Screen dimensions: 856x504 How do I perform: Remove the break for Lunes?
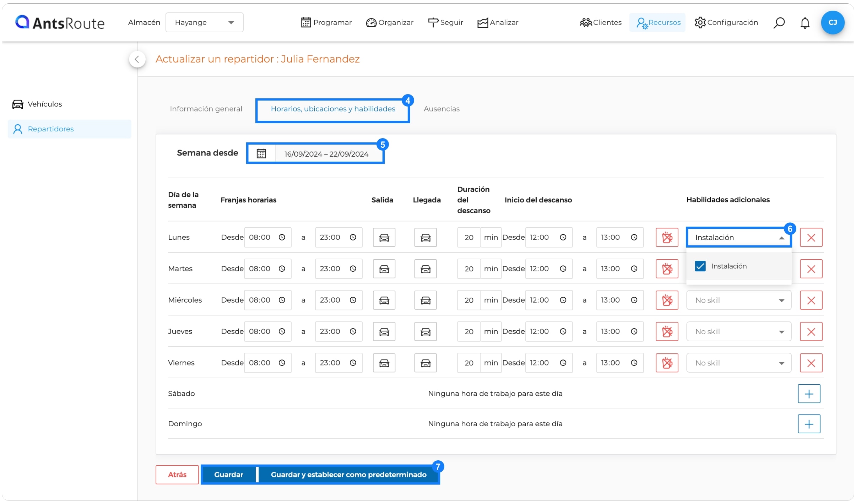point(667,237)
